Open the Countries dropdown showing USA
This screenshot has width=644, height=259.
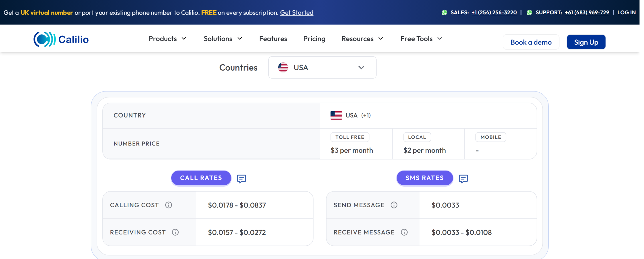(x=322, y=67)
